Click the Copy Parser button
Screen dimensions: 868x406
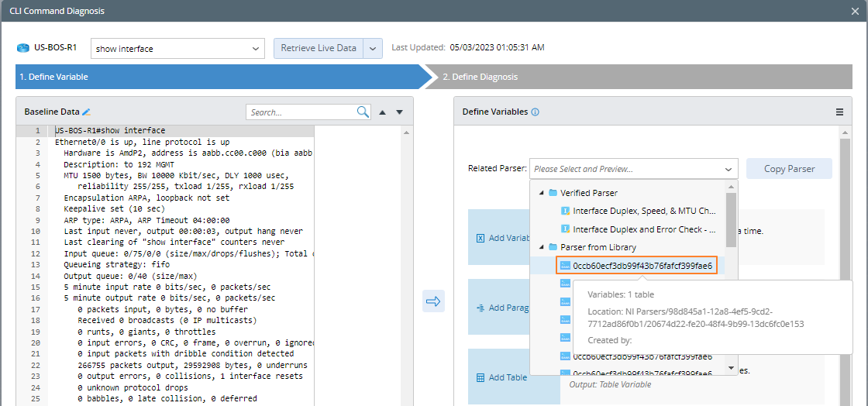(x=789, y=169)
